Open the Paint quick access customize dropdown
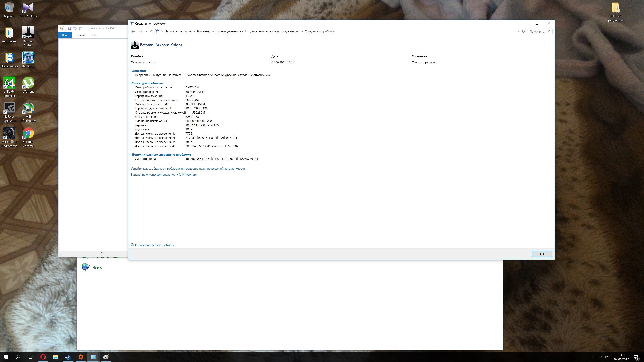644x362 pixels. pyautogui.click(x=85, y=29)
